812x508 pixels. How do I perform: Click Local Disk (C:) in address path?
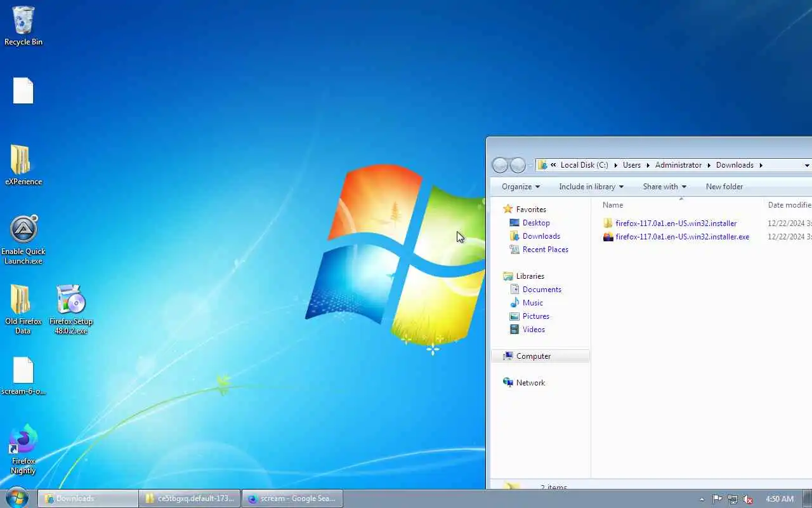click(584, 165)
